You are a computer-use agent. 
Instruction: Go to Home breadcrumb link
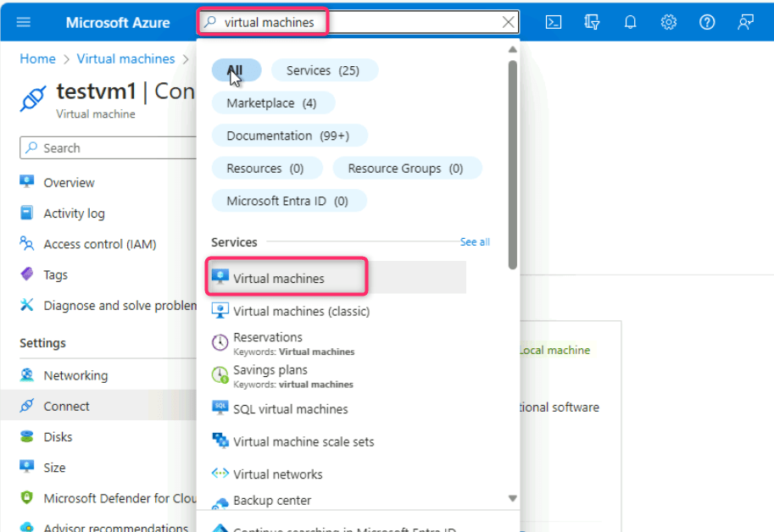(37, 58)
